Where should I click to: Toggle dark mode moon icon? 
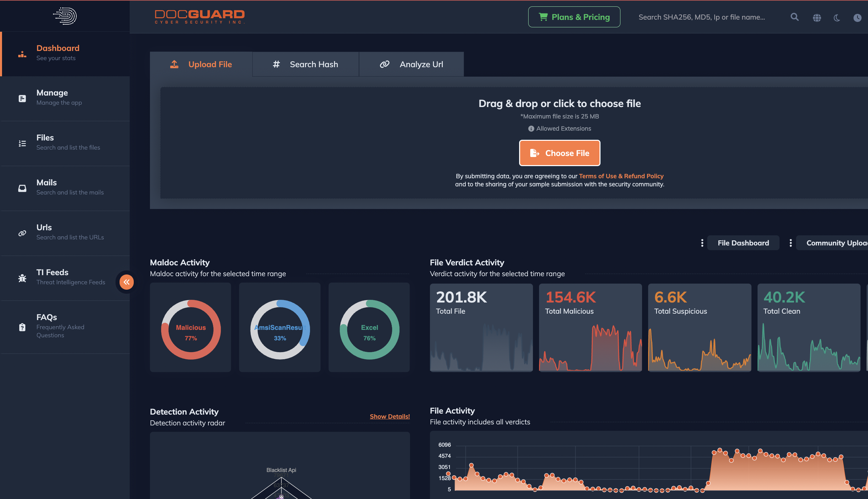(x=837, y=18)
